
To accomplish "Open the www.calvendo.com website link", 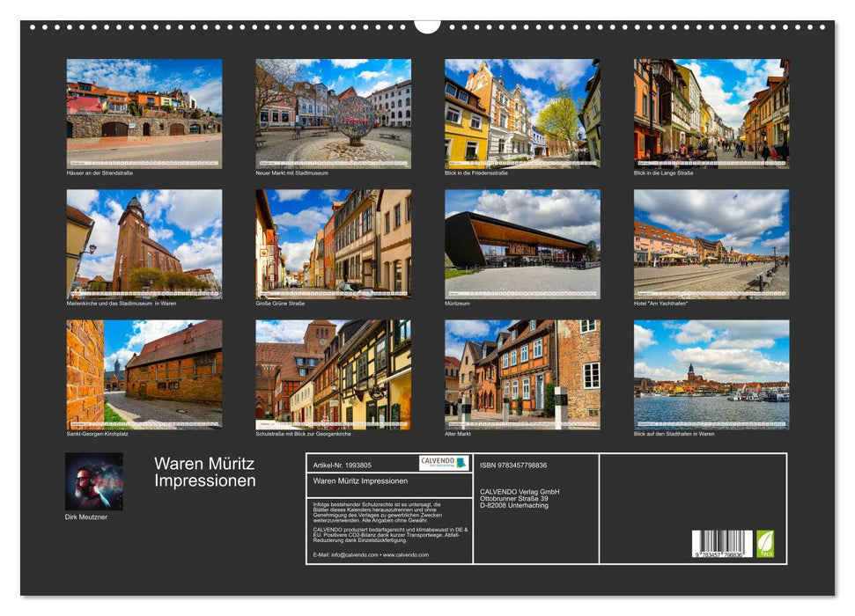I will 407,554.
